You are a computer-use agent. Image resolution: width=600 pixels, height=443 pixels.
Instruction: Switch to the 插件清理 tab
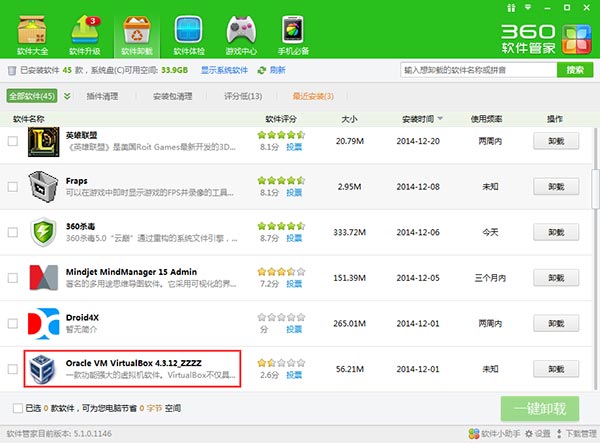point(103,96)
